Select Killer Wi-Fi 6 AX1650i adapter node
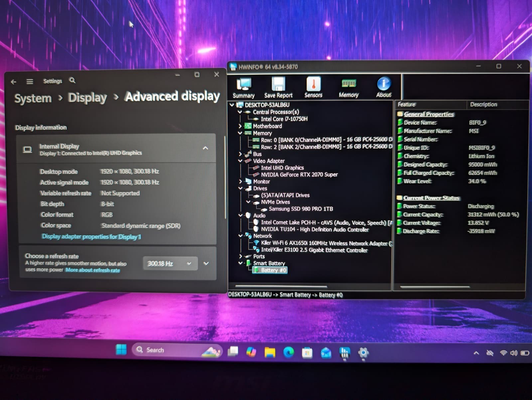532x400 pixels. pos(327,243)
